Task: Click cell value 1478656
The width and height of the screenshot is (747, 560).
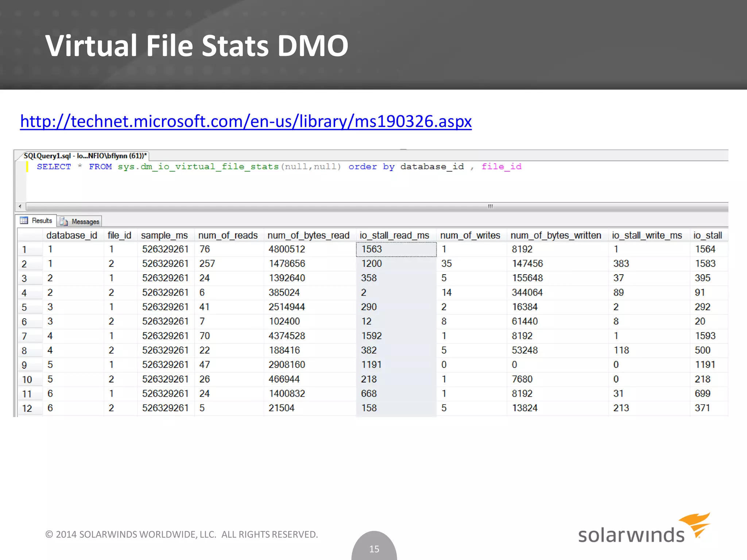Action: pos(287,264)
